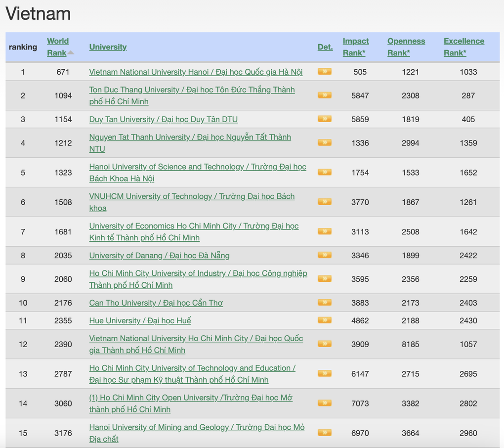
Task: Open Ho Chi Minh City University of Industry link
Action: pyautogui.click(x=198, y=279)
